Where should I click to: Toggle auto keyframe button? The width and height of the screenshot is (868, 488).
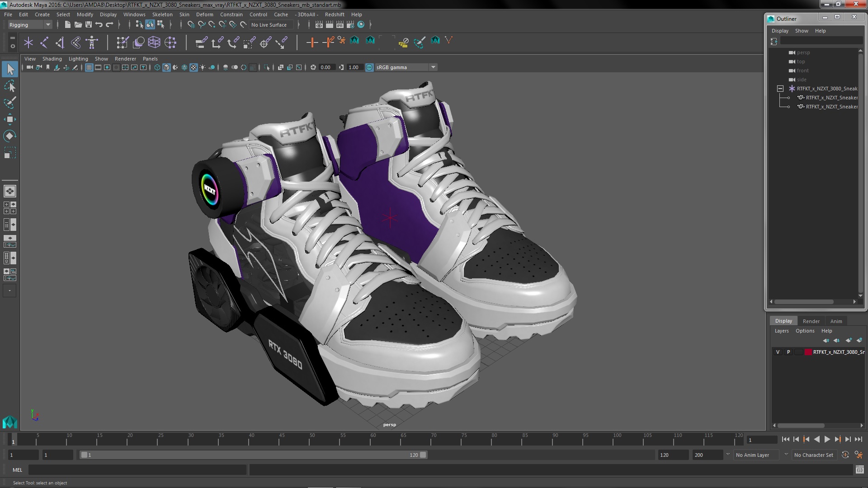pos(845,455)
